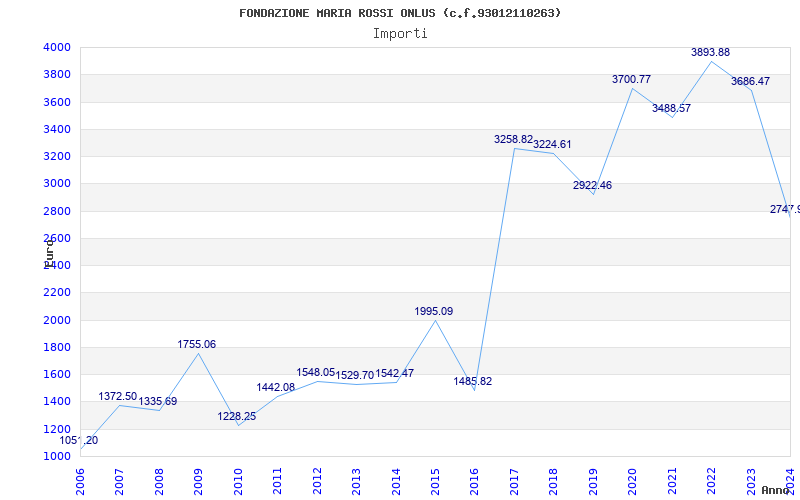Click y-axis value 3000
Viewport: 800px width, 500px height.
click(58, 184)
